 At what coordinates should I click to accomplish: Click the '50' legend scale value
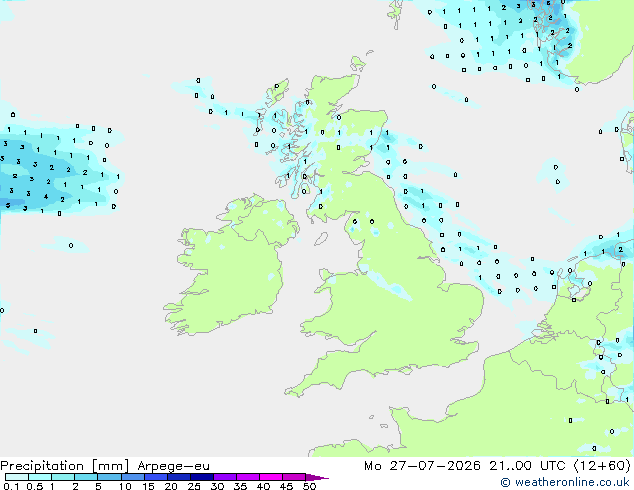[309, 486]
